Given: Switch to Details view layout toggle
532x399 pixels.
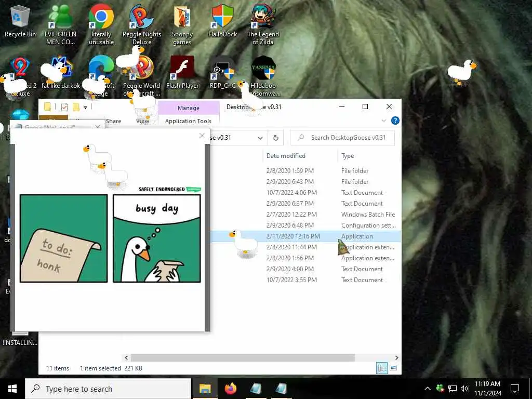Looking at the screenshot, I should point(382,368).
